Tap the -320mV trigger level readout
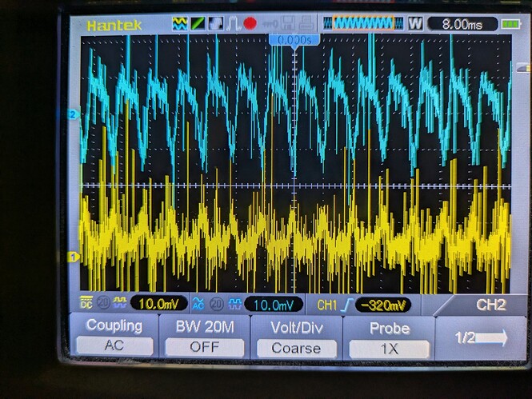The height and width of the screenshot is (399, 532). pyautogui.click(x=383, y=305)
